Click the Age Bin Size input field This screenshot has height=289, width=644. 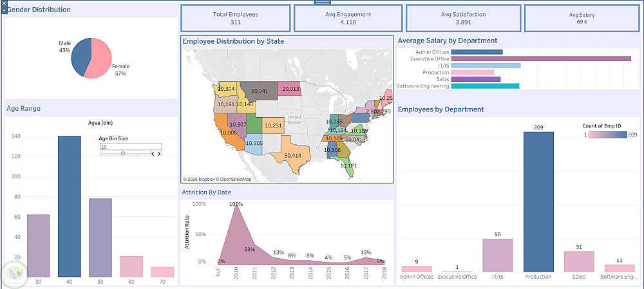pos(130,147)
